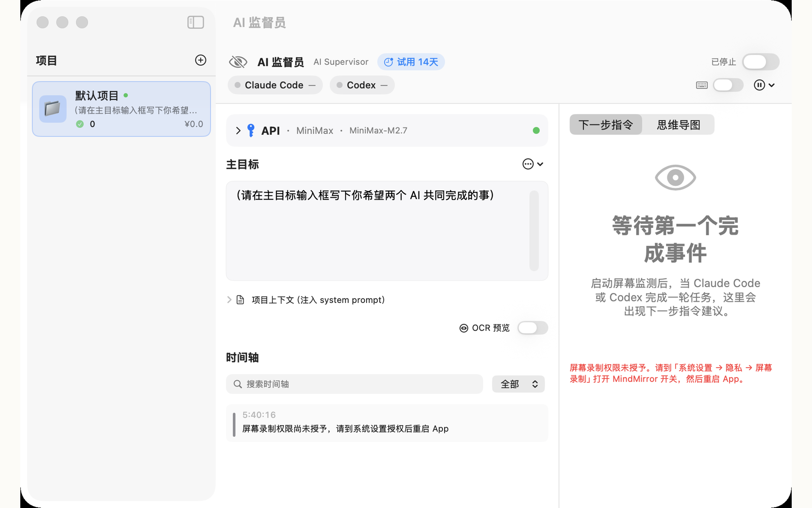Click the green checkmark count icon

coord(80,124)
